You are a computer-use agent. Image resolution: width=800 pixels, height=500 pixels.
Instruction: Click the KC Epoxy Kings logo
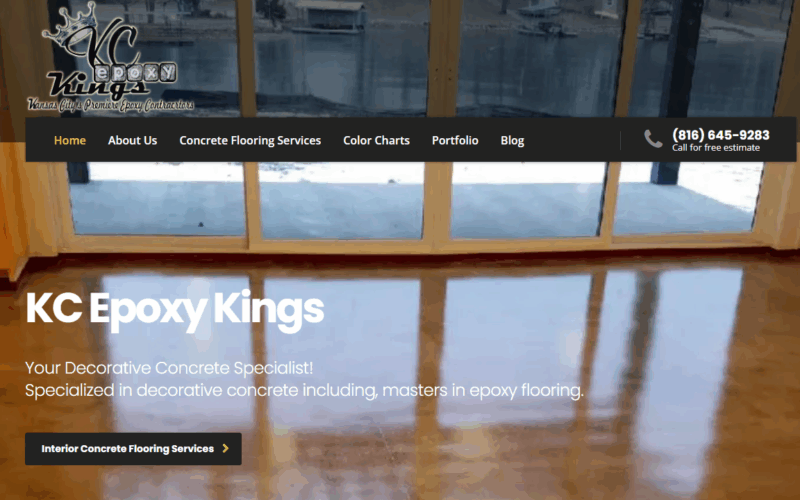[111, 57]
